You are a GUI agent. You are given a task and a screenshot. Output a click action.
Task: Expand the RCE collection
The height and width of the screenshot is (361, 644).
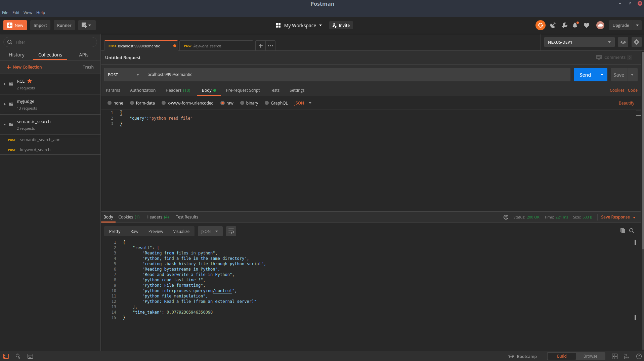(x=5, y=84)
